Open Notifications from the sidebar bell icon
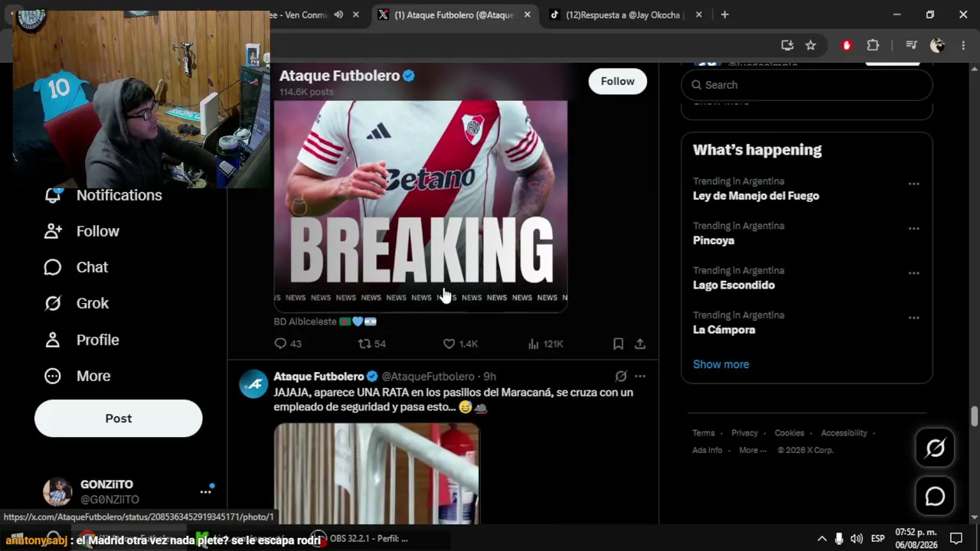This screenshot has height=551, width=980. coord(52,195)
